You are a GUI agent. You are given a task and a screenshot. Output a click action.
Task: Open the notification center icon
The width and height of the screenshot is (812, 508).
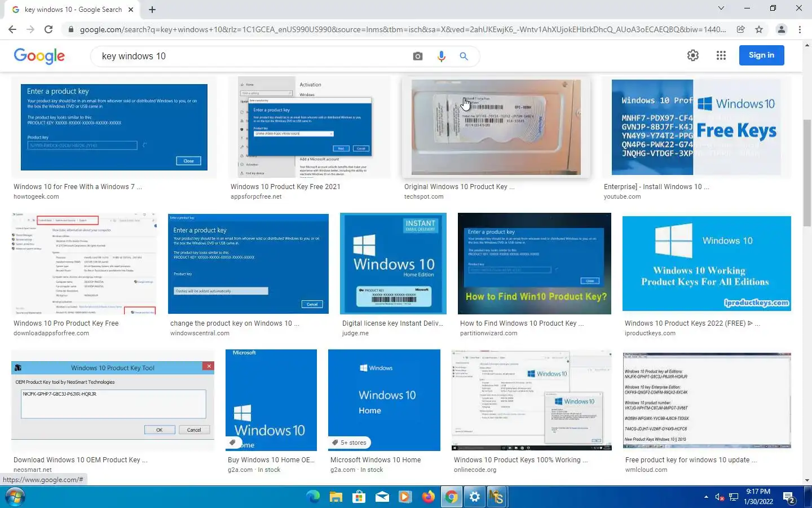click(x=789, y=497)
